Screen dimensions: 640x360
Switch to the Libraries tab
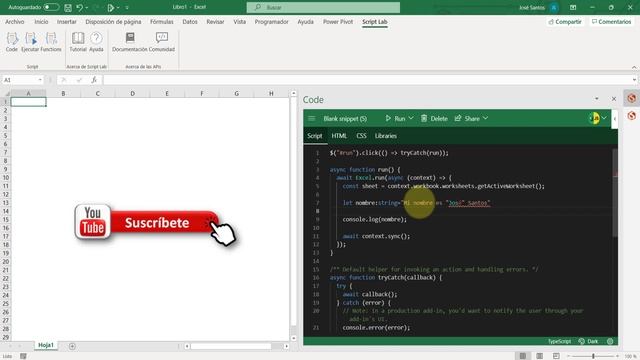tap(386, 136)
